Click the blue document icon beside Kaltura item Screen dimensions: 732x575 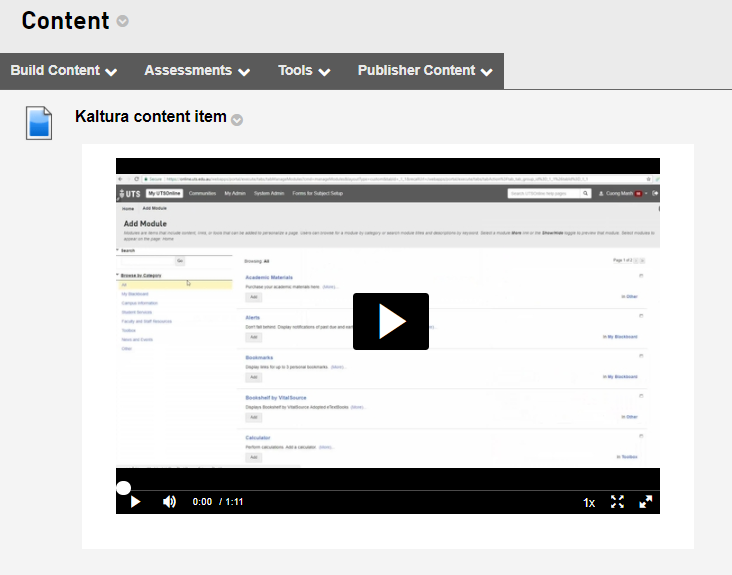[x=39, y=122]
